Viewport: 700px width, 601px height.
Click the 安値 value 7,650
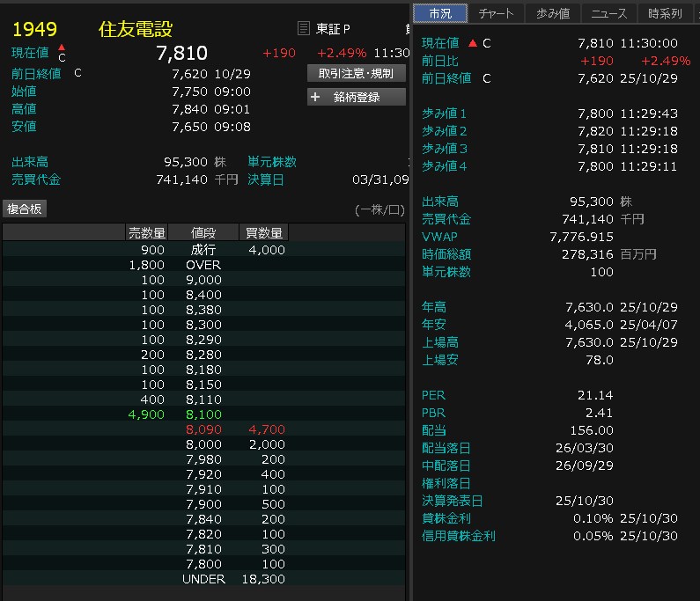[x=189, y=127]
